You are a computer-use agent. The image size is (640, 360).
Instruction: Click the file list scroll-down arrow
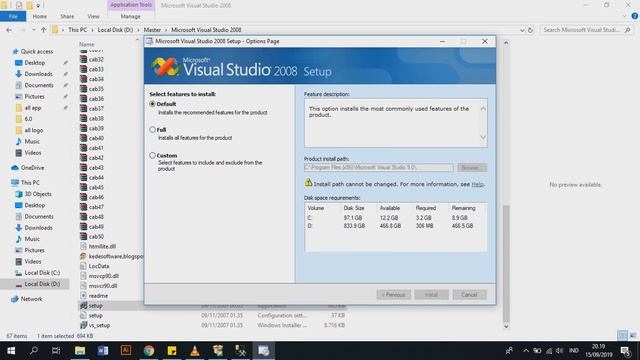[506, 327]
